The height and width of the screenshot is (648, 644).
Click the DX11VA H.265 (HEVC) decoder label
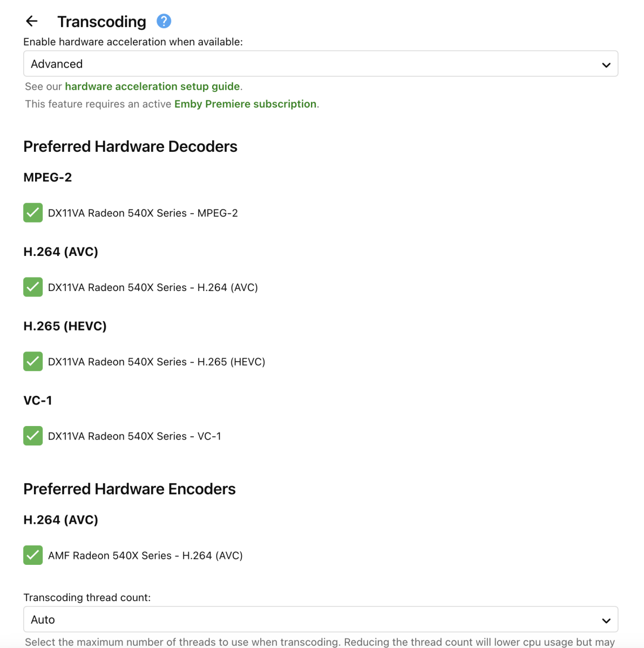156,361
